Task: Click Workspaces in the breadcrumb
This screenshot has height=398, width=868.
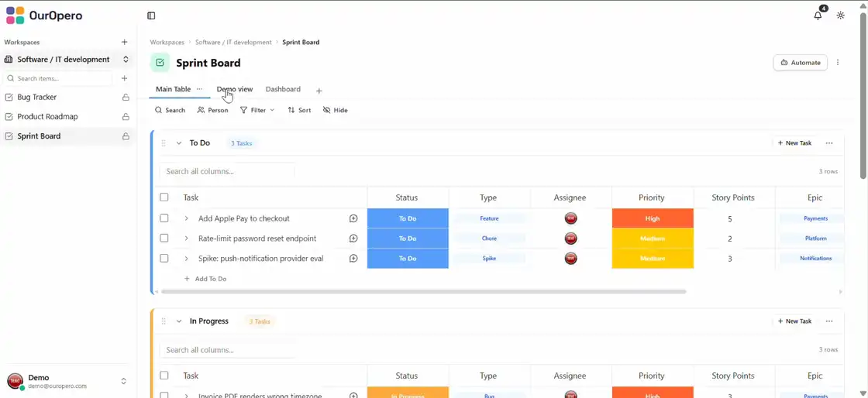Action: coord(167,42)
